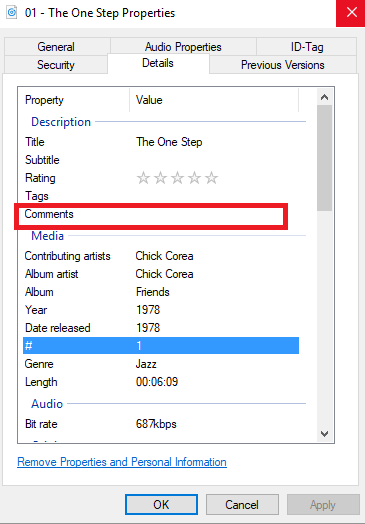The width and height of the screenshot is (365, 524).
Task: Click the file icon in title bar
Action: tap(12, 13)
